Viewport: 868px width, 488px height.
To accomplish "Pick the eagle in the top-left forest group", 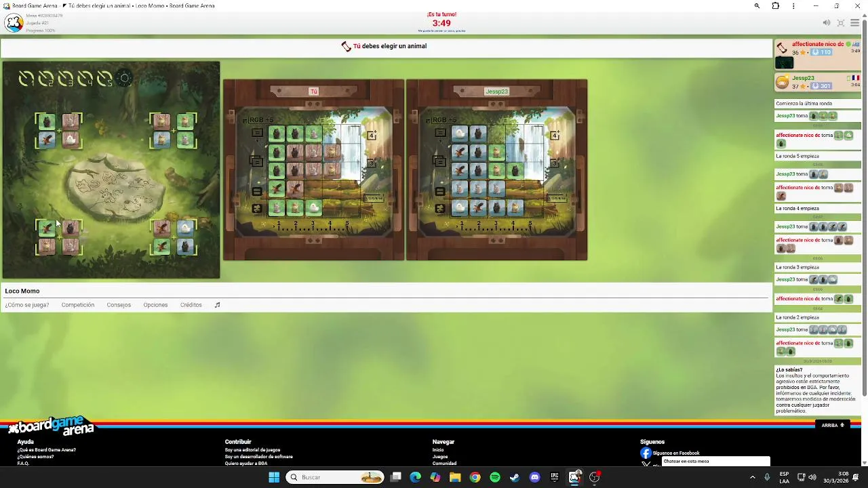I will click(46, 140).
